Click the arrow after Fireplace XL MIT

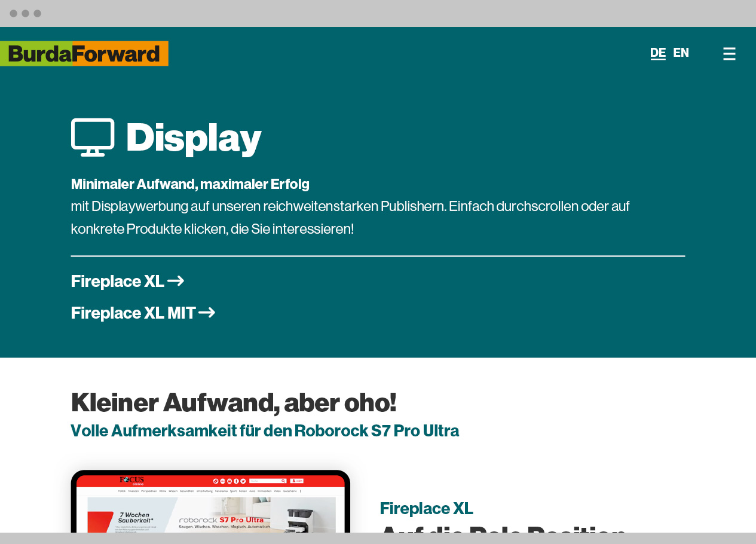(207, 313)
